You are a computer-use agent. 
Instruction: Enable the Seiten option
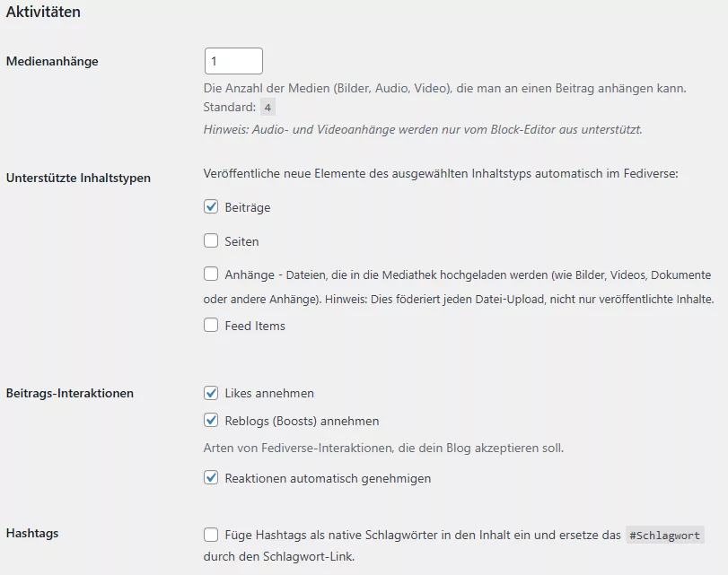point(210,240)
